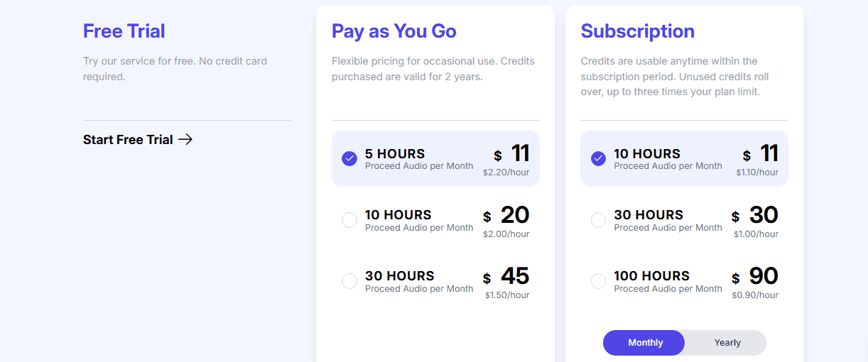This screenshot has width=868, height=362.
Task: Select the 10 HOURS pay-as-you-go radio button
Action: (349, 220)
